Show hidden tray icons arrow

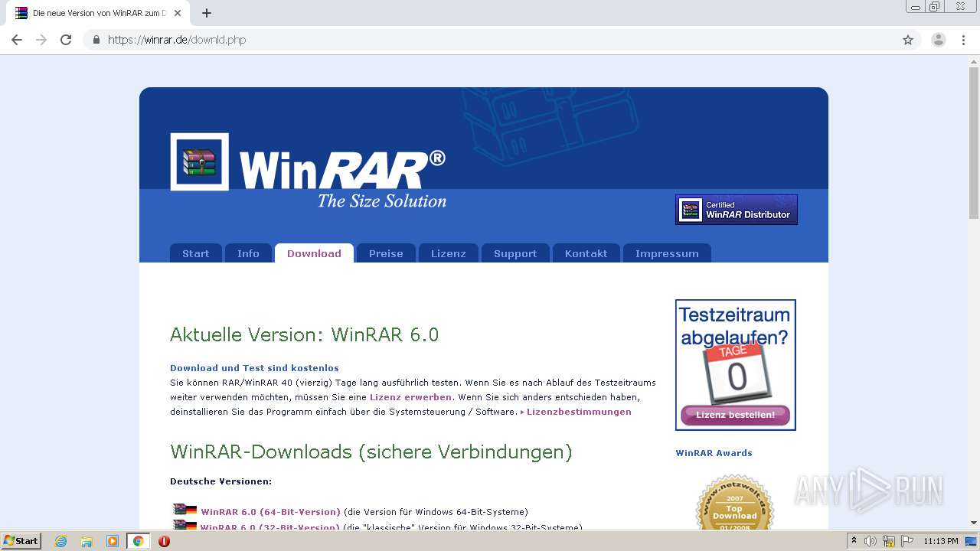point(854,541)
